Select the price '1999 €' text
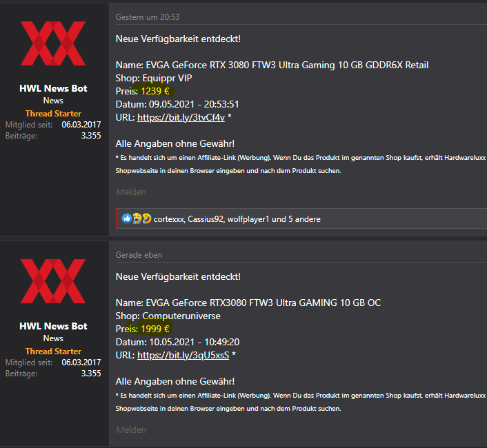This screenshot has width=487, height=448. 155,329
